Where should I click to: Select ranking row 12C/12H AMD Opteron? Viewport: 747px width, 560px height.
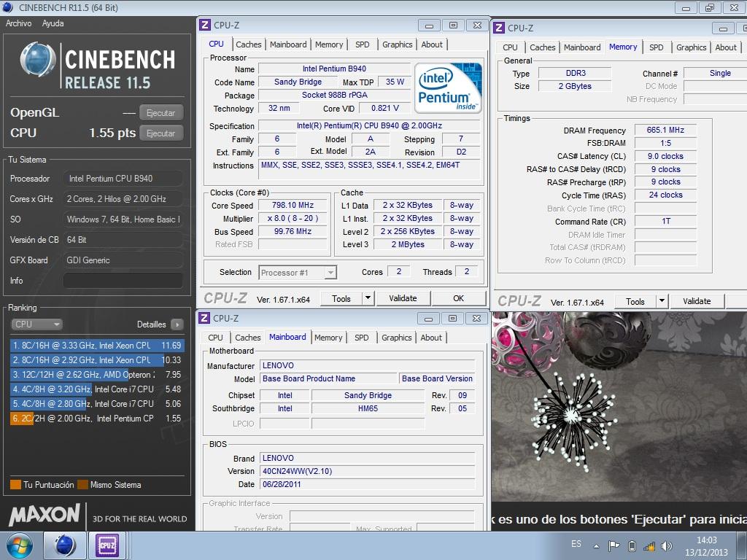pos(97,375)
